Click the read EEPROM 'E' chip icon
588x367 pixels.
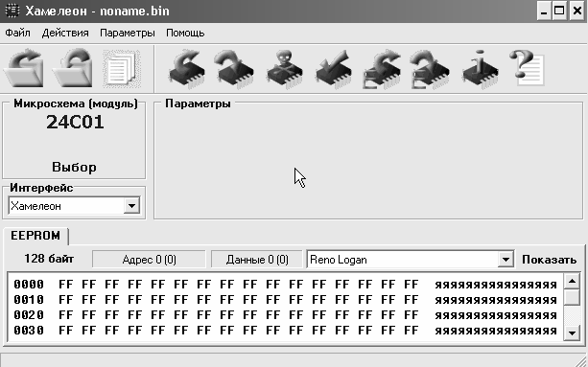382,69
